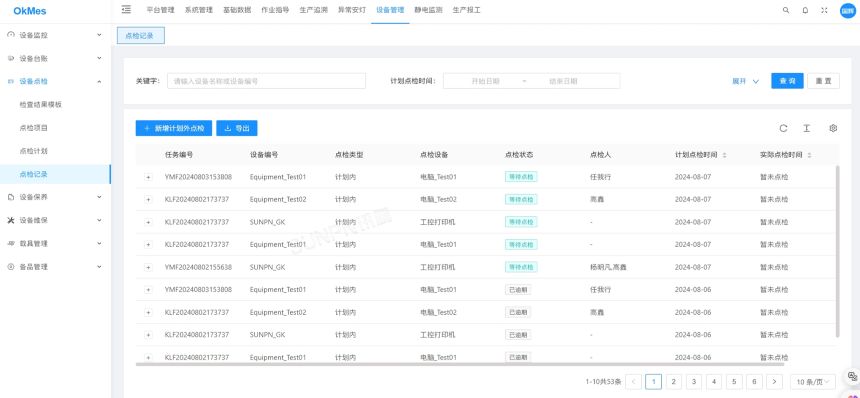Focus the 关键字 keyword input field
Screen dimensions: 860x398
pyautogui.click(x=267, y=81)
